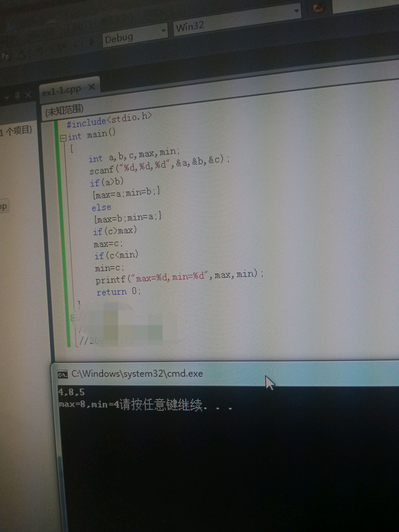Collapse the int main() code block
The image size is (399, 532).
click(x=63, y=138)
